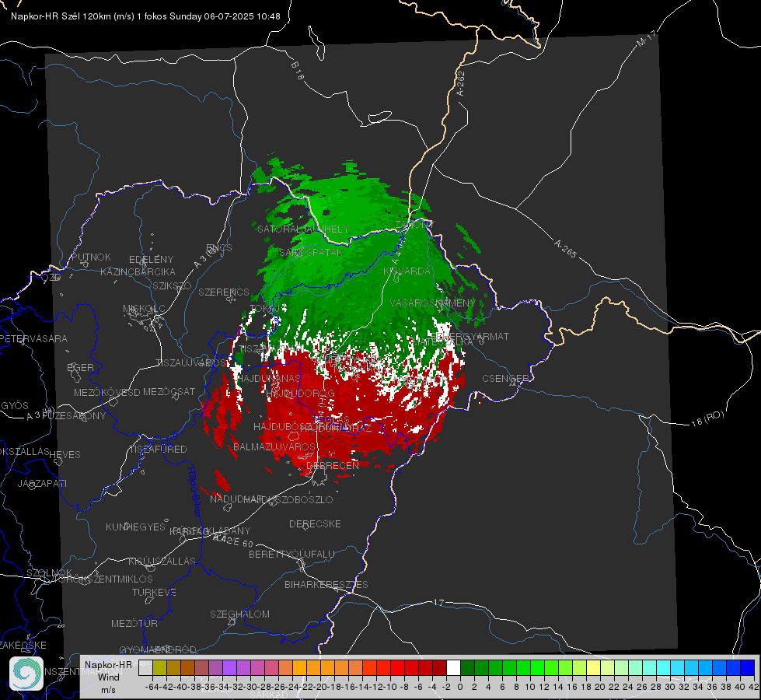Select the HAJDÚNÁNÁS label
This screenshot has width=761, height=700.
click(x=268, y=378)
